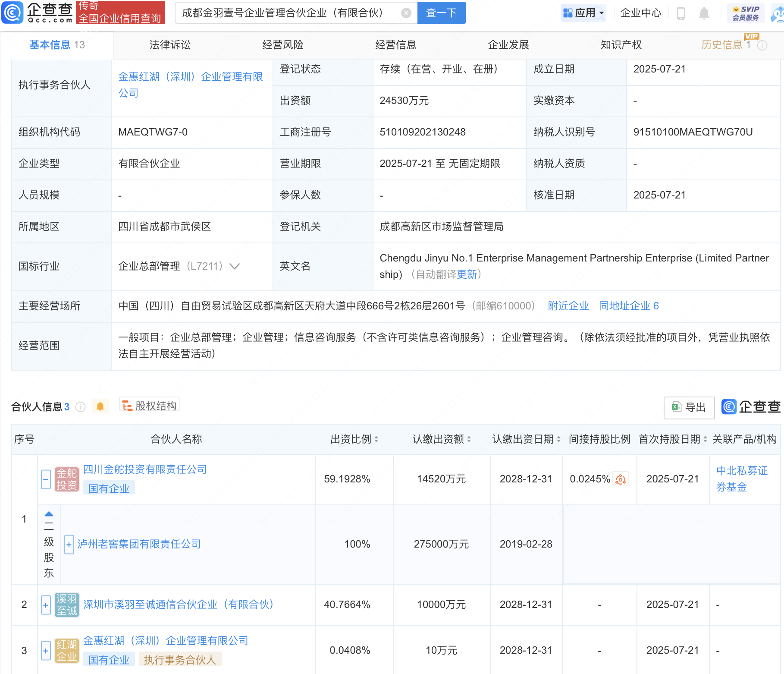Collapse the 二级股东 section arrow

click(x=49, y=514)
